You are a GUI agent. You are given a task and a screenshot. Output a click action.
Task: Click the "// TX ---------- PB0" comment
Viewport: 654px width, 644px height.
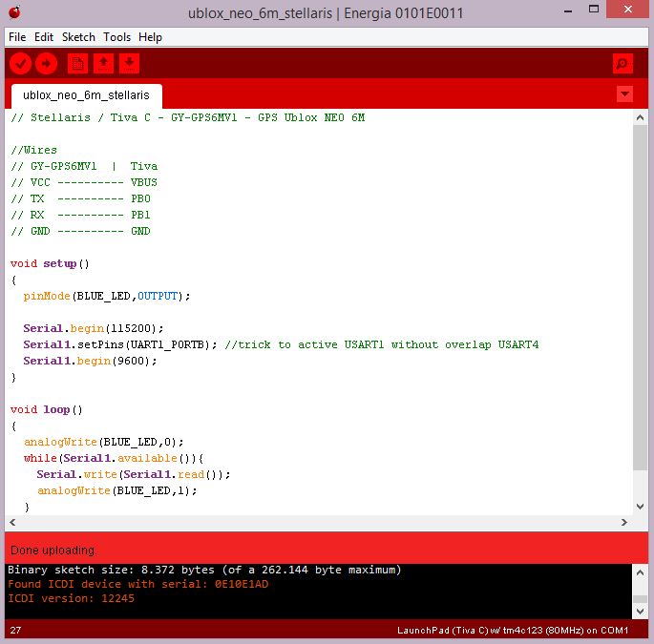tap(80, 198)
